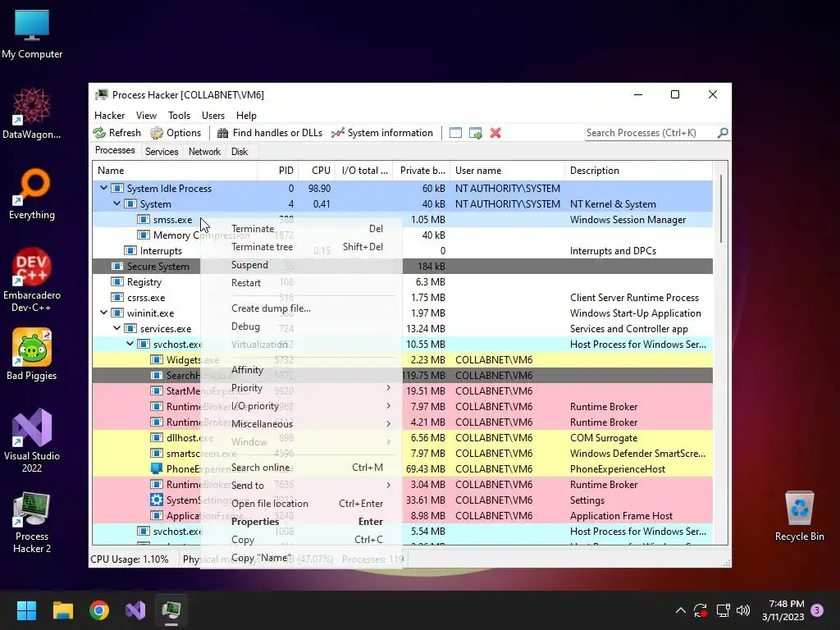This screenshot has width=840, height=630.
Task: Click the process list vertical scrollbar
Action: point(720,209)
